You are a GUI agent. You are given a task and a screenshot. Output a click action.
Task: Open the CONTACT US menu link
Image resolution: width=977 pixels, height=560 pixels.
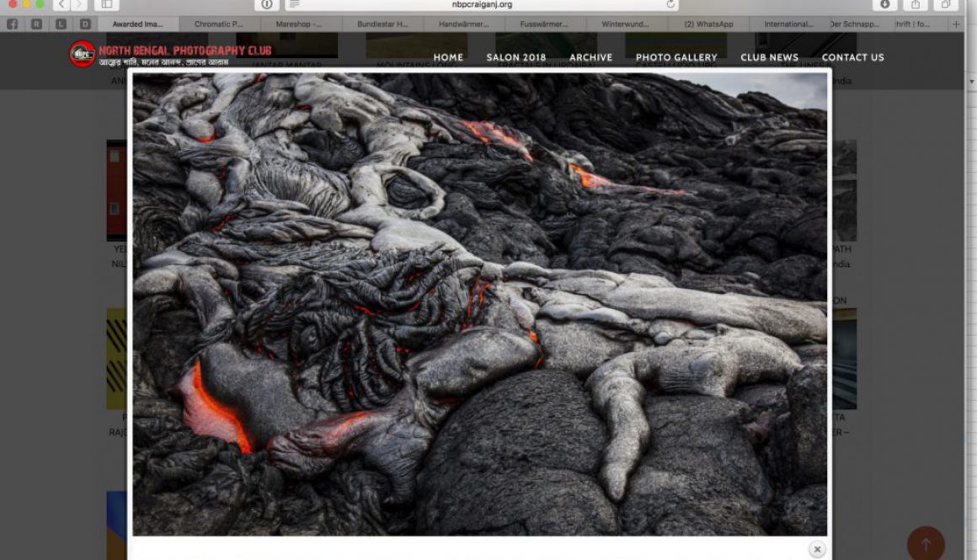coord(852,57)
